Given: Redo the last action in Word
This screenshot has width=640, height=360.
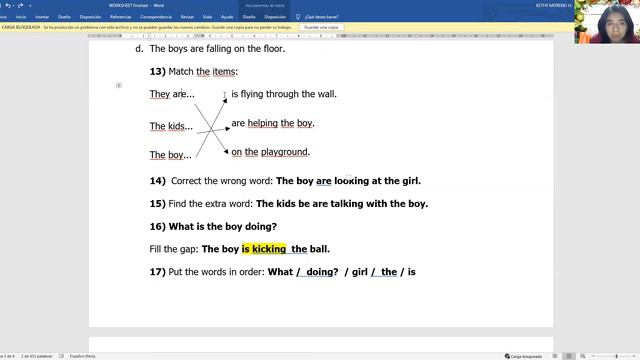Looking at the screenshot, I should pyautogui.click(x=20, y=6).
